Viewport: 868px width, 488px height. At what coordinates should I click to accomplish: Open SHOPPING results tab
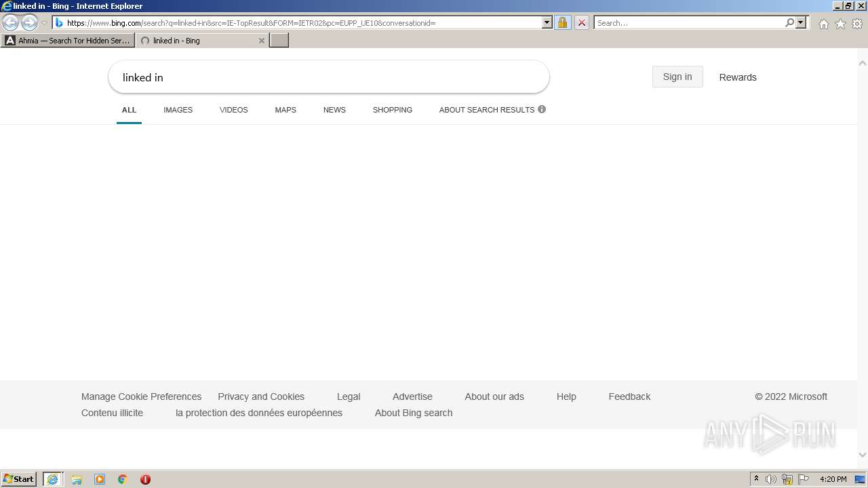coord(393,110)
